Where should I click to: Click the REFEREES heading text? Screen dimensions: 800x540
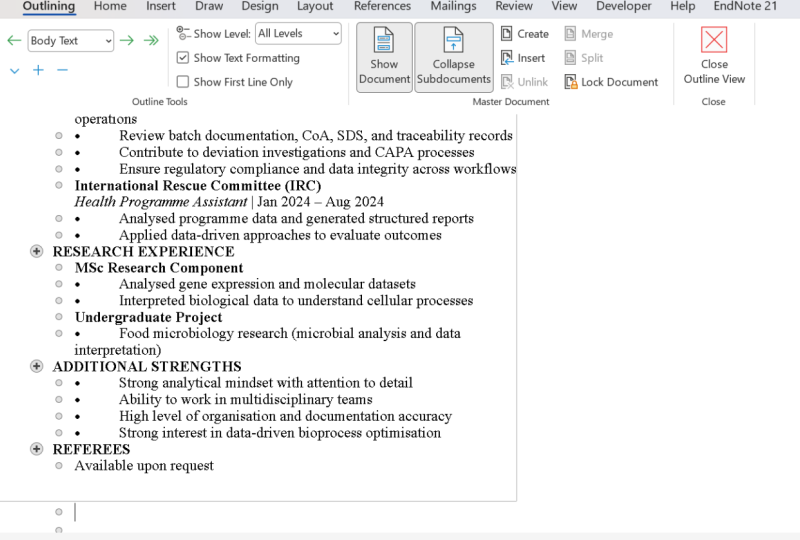91,449
